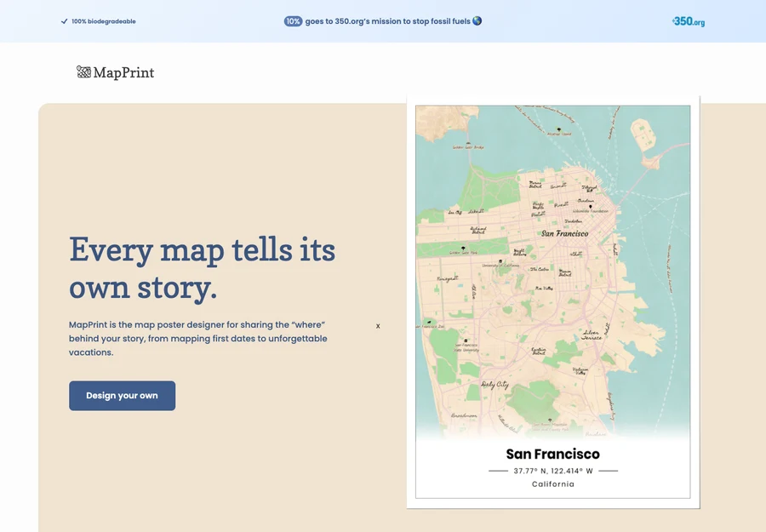Image resolution: width=766 pixels, height=532 pixels.
Task: Click the globe emoji in the banner
Action: (477, 20)
